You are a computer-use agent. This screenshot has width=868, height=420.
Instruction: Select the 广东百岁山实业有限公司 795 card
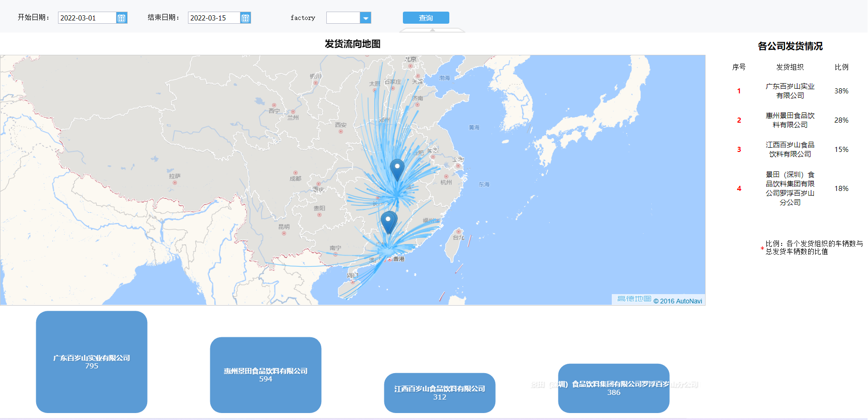coord(91,362)
